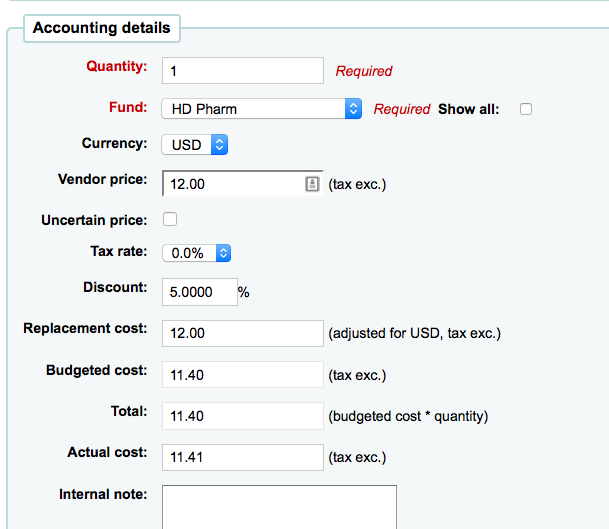Select the Discount percentage field
This screenshot has width=609, height=529.
(199, 291)
